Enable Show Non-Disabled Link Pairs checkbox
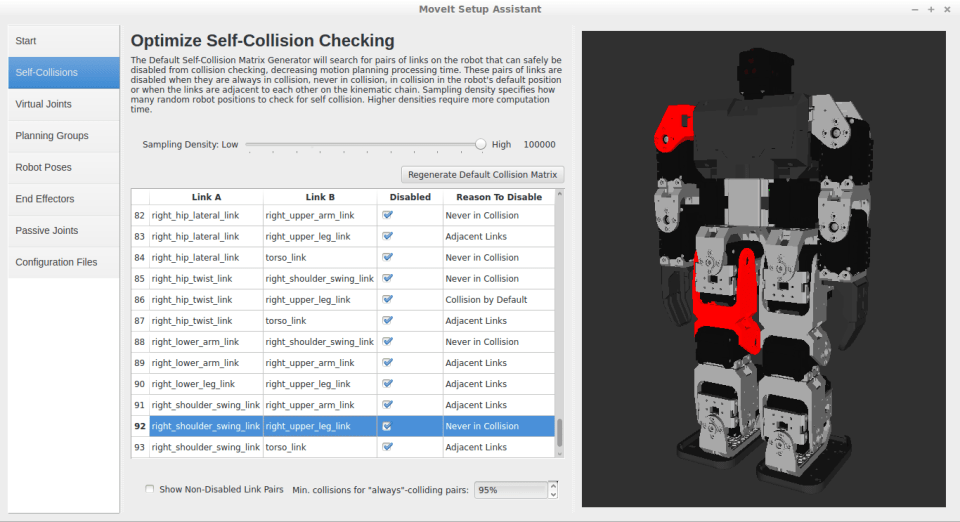 [150, 489]
